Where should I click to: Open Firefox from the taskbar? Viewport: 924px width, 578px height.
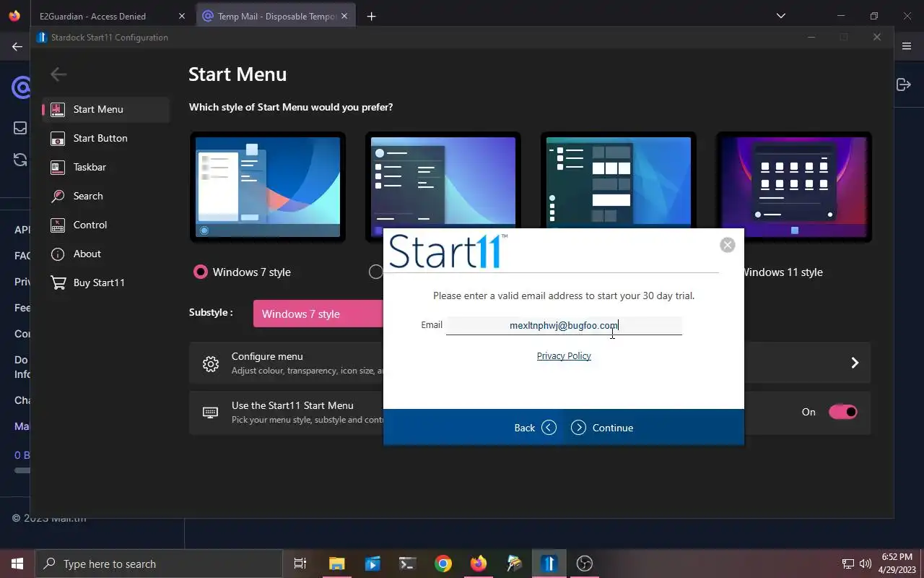[x=479, y=564]
